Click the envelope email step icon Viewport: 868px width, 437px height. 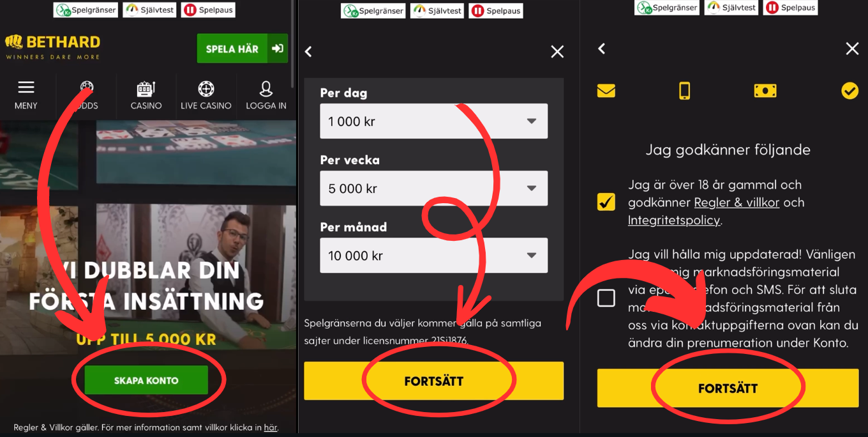(606, 91)
